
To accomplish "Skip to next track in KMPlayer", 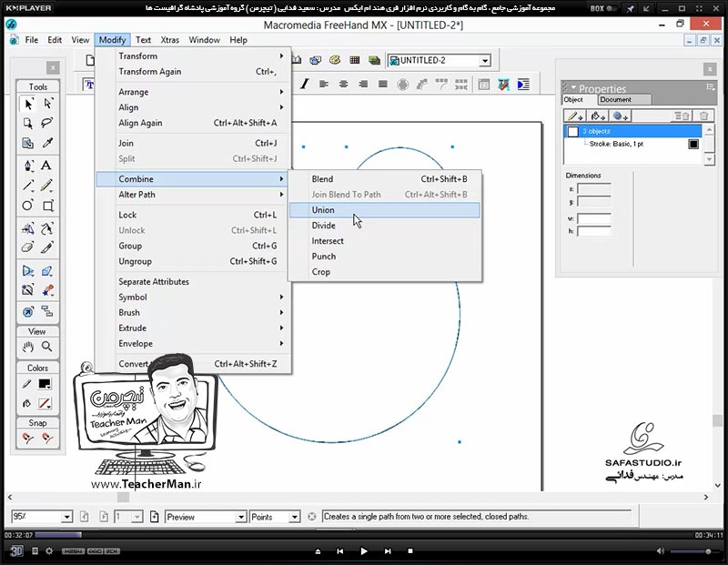I will (388, 551).
